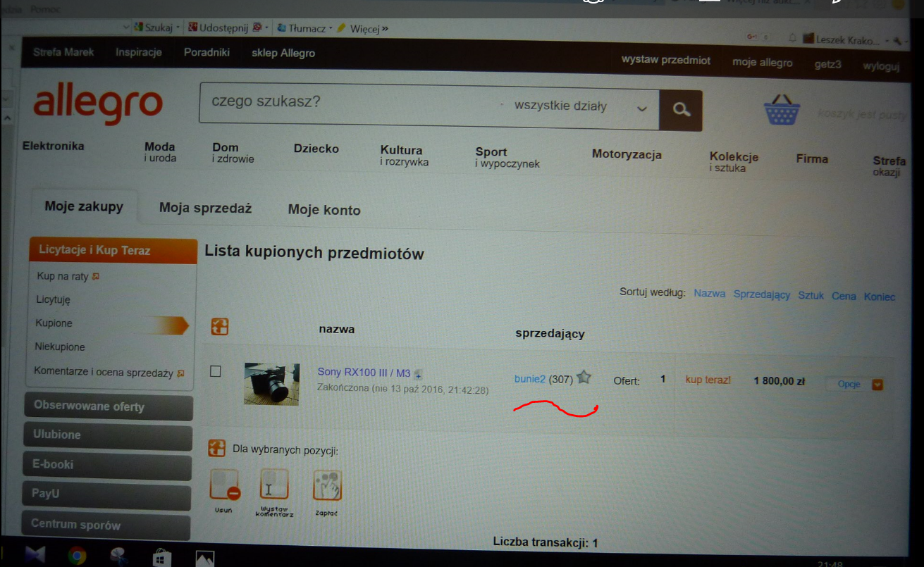Open the Dom i zdrowie category

tap(233, 153)
